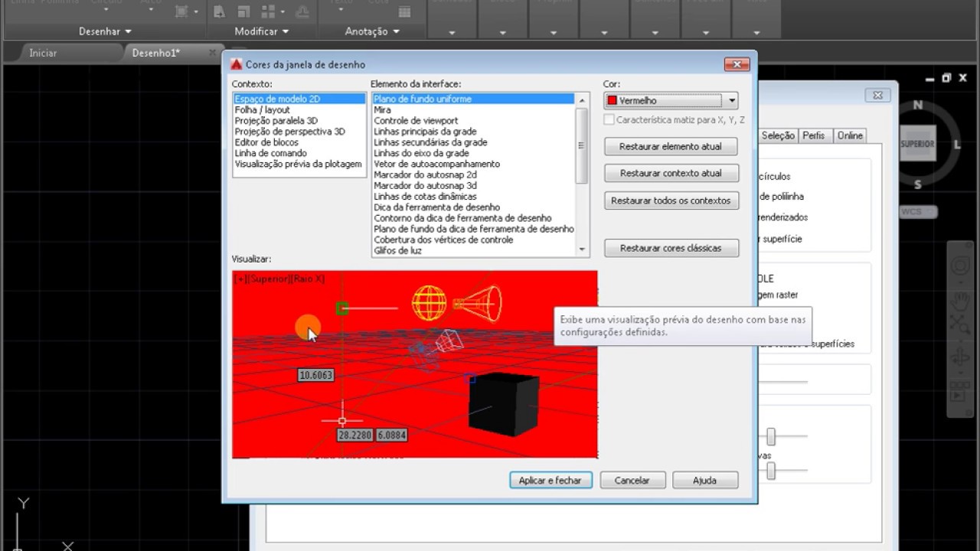This screenshot has width=980, height=551.
Task: Click Restaurar cores clássicas button
Action: tap(671, 248)
